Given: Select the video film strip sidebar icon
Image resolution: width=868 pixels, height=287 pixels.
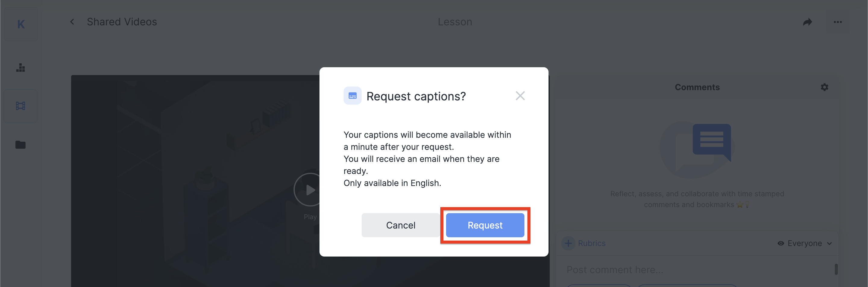Looking at the screenshot, I should (x=20, y=106).
